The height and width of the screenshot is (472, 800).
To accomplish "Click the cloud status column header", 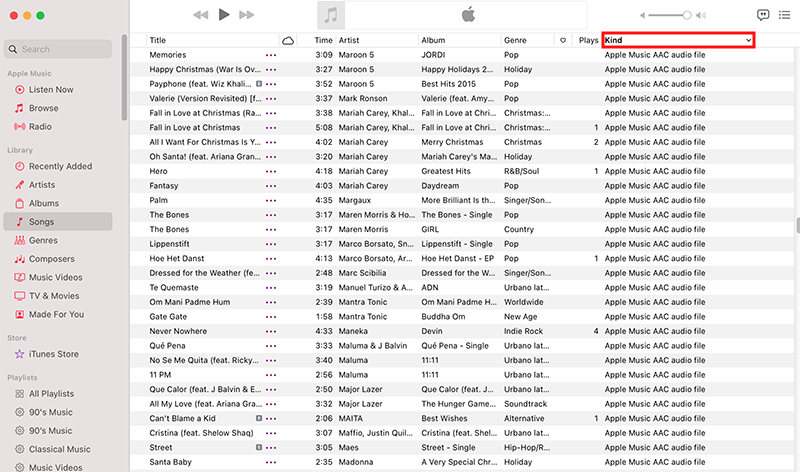I will pyautogui.click(x=288, y=40).
